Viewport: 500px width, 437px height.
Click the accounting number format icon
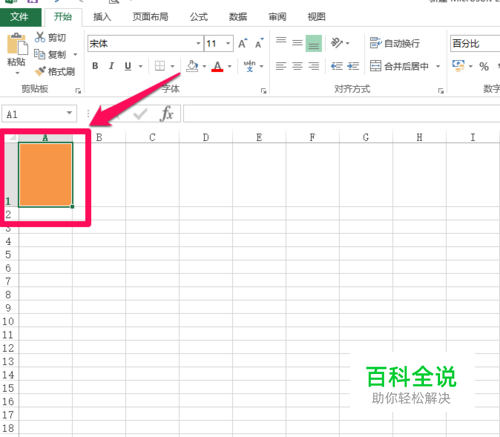tap(459, 66)
